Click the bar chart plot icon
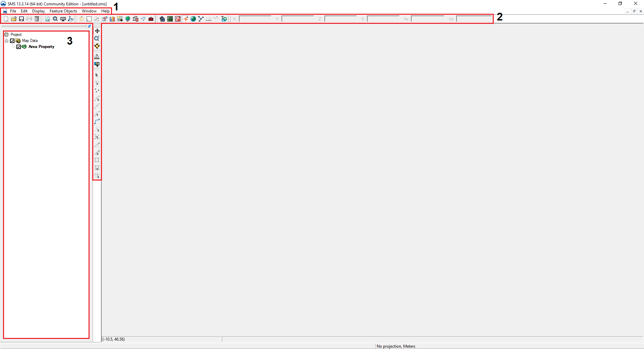This screenshot has height=349, width=644. click(112, 19)
